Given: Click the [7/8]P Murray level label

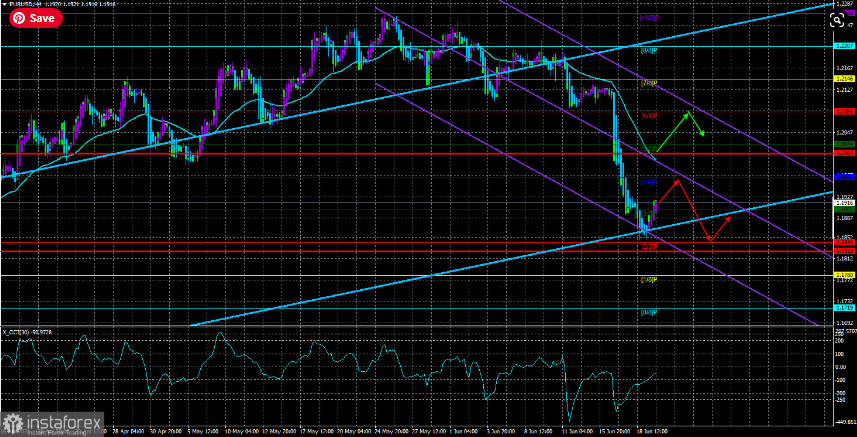Looking at the screenshot, I should [648, 84].
